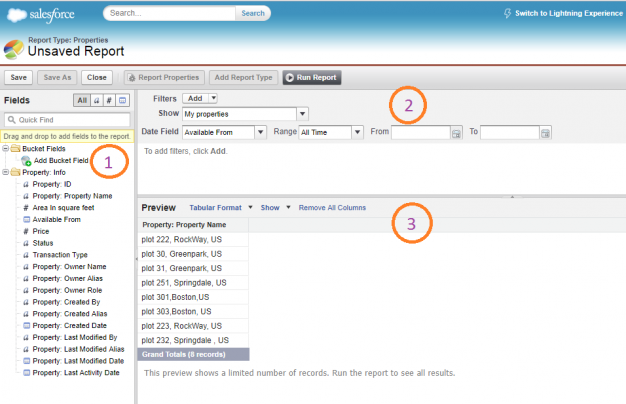
Task: Filter fields by number type icon
Action: click(x=109, y=101)
